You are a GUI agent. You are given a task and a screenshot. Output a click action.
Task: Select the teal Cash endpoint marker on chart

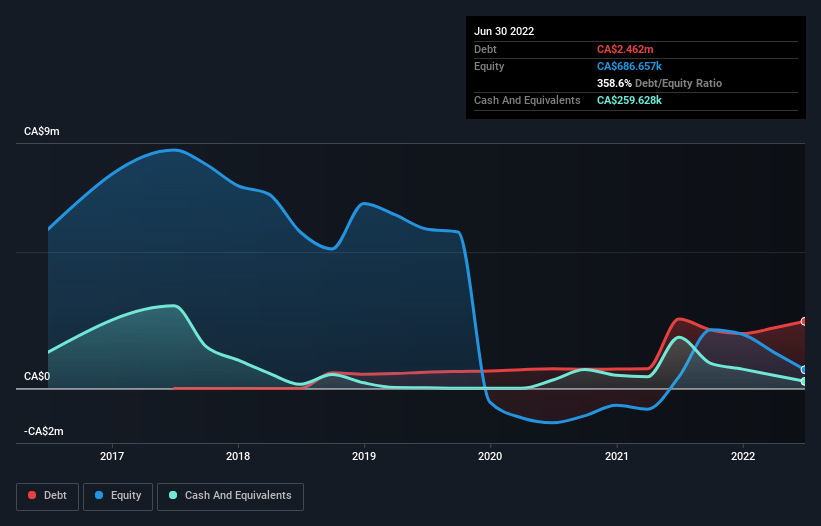804,382
